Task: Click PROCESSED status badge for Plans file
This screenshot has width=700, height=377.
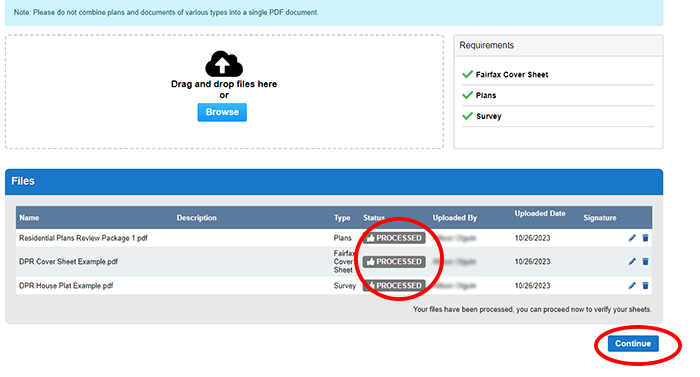Action: 394,238
